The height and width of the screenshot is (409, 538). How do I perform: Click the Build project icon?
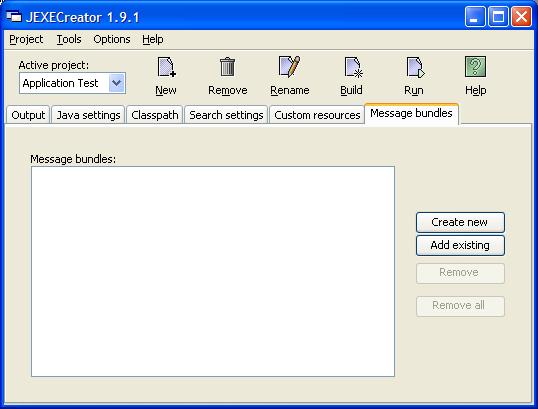pos(353,67)
